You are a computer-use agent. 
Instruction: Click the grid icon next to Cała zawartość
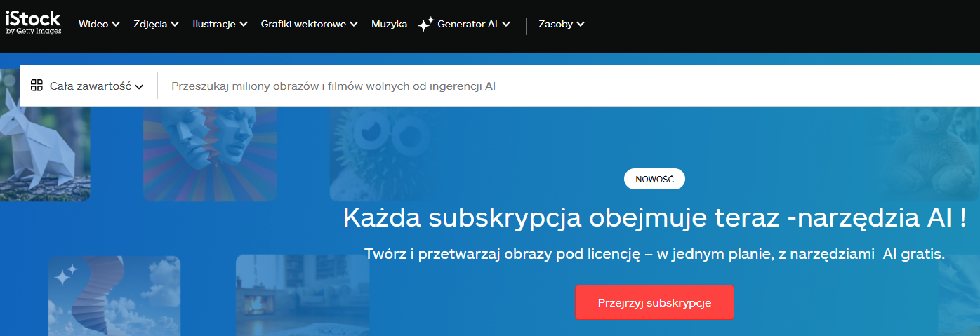pyautogui.click(x=37, y=86)
